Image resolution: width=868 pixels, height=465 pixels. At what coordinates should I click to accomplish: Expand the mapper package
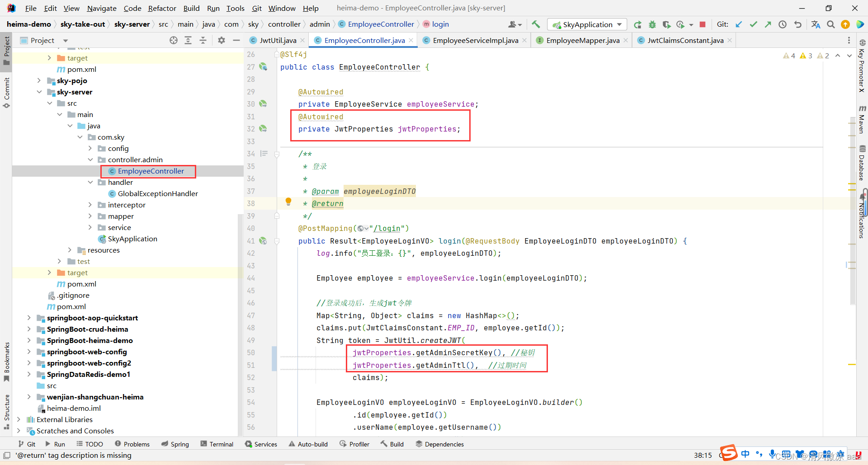point(90,216)
